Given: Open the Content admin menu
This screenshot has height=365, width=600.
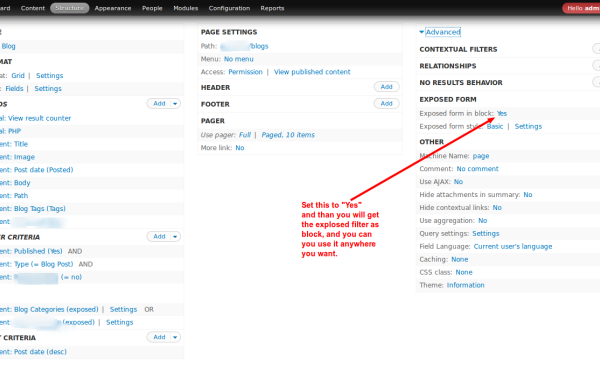Looking at the screenshot, I should pos(33,8).
